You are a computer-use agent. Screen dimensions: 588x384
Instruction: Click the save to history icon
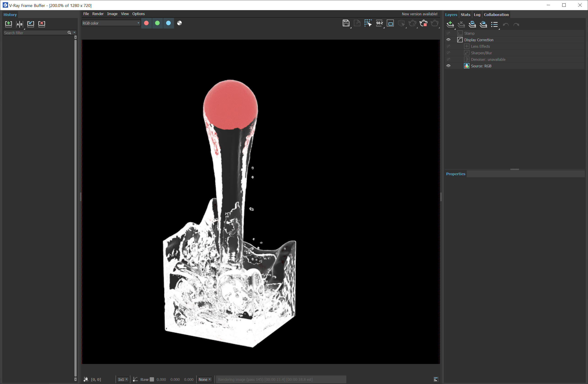pos(8,24)
